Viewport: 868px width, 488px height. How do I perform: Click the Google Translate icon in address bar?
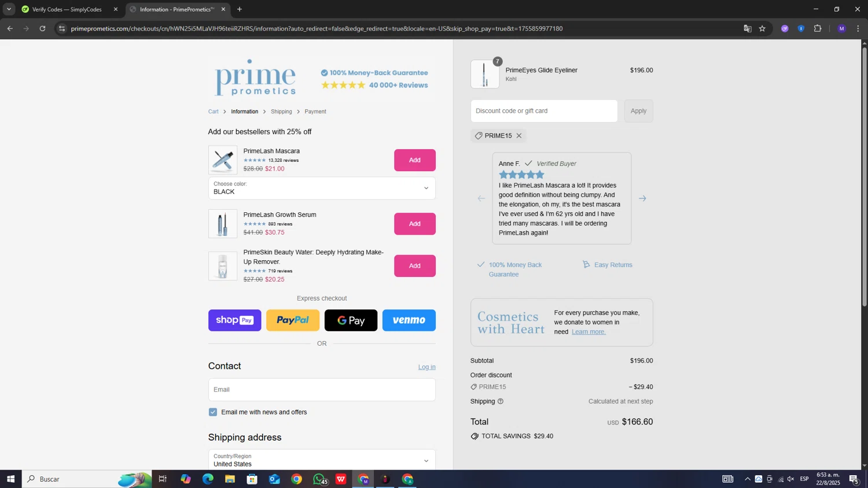pos(747,28)
